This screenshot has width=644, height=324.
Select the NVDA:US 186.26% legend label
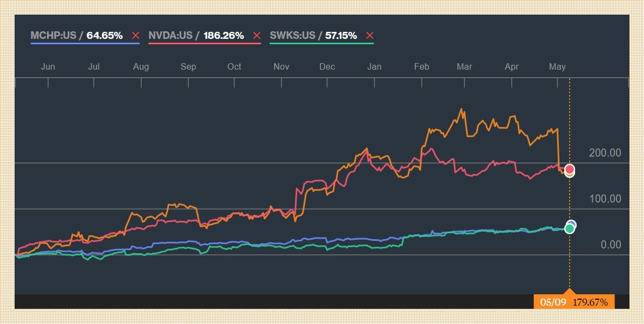(x=196, y=36)
